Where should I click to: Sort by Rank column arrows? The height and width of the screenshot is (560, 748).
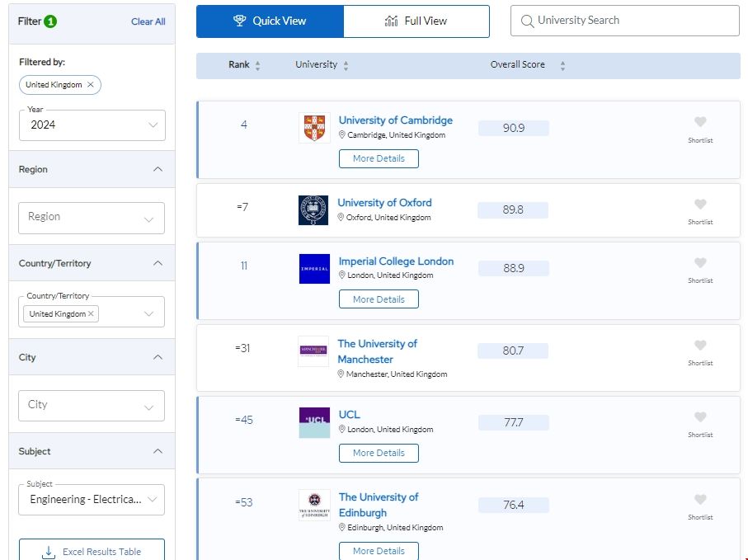point(257,65)
